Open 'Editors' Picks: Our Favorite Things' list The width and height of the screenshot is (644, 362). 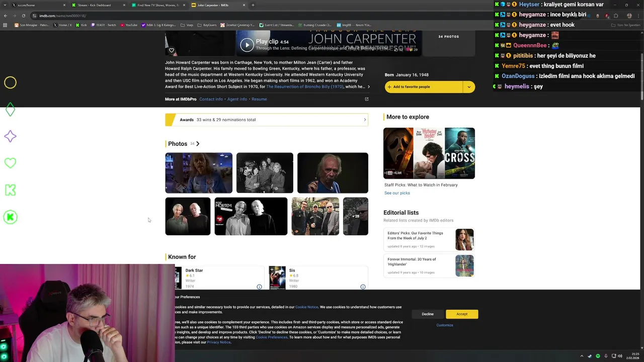(x=429, y=239)
